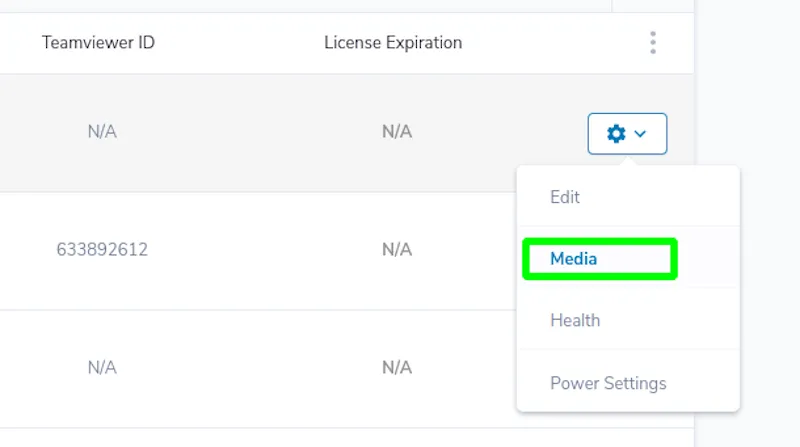Open Health from the dropdown menu
Screen dimensions: 800x447
575,320
